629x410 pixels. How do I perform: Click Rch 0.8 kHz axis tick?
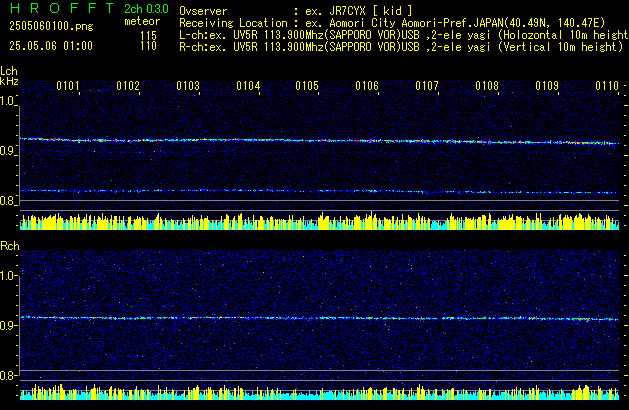point(8,375)
